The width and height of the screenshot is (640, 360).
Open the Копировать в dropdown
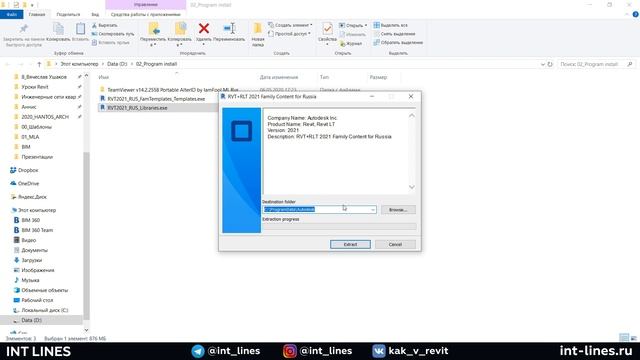tap(180, 34)
